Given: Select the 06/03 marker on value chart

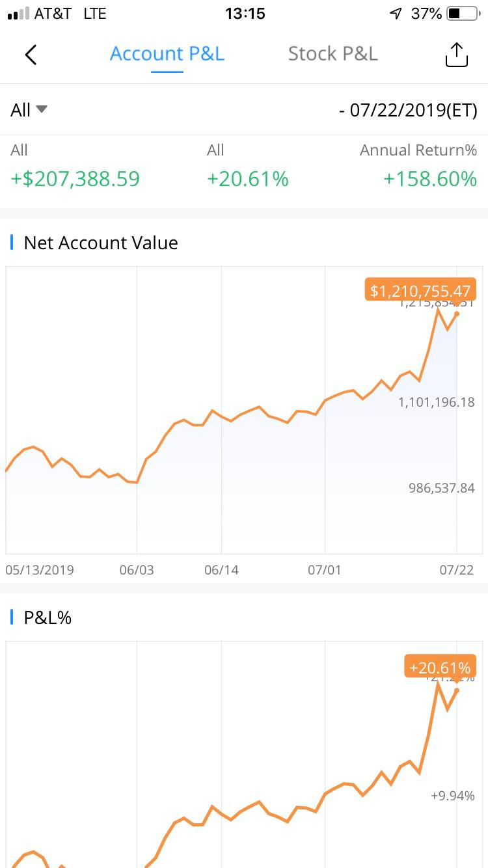Looking at the screenshot, I should click(x=137, y=570).
